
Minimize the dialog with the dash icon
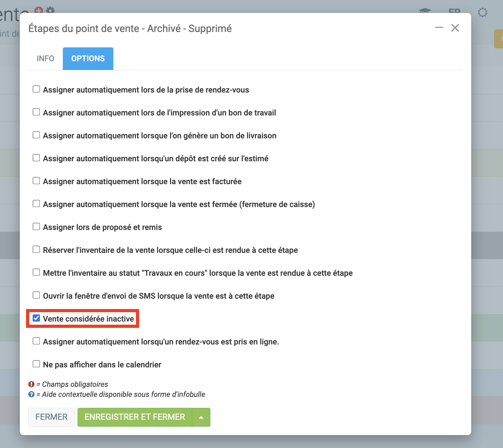[439, 28]
